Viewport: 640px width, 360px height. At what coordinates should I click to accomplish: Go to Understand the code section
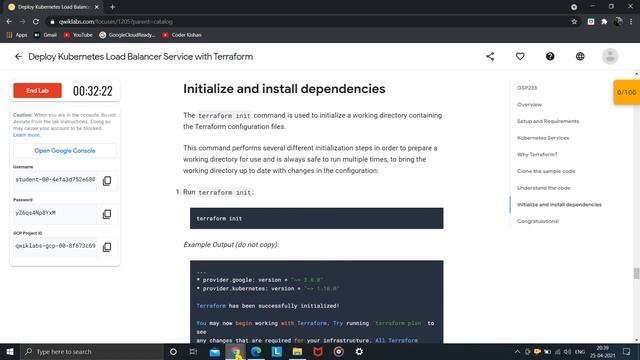coord(543,188)
